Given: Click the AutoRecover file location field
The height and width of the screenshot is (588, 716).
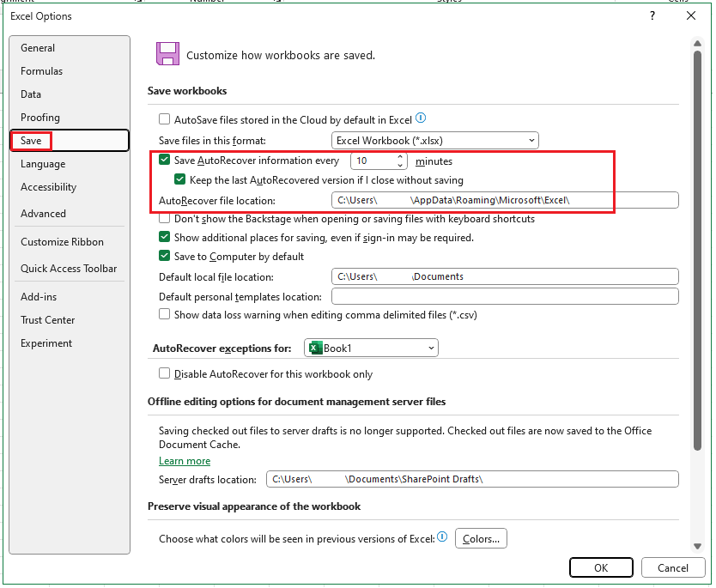Looking at the screenshot, I should (x=505, y=200).
